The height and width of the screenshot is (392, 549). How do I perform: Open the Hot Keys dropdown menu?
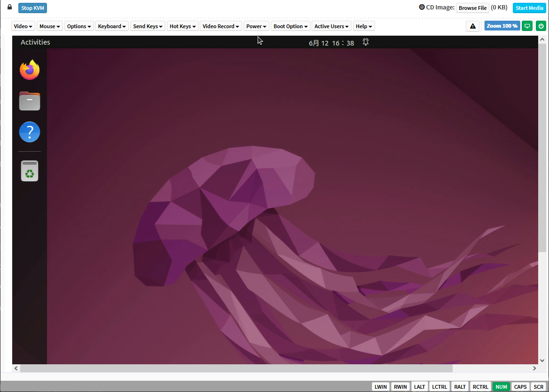click(182, 26)
